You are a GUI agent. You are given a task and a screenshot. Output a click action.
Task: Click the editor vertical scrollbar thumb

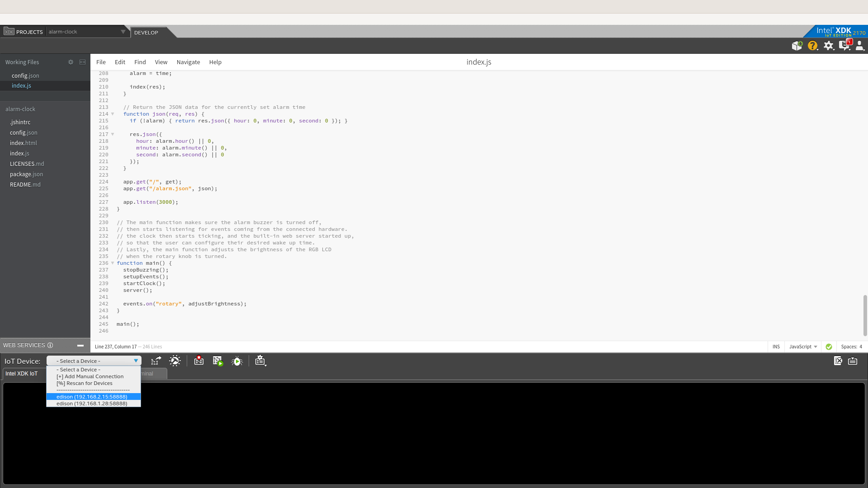tap(865, 315)
